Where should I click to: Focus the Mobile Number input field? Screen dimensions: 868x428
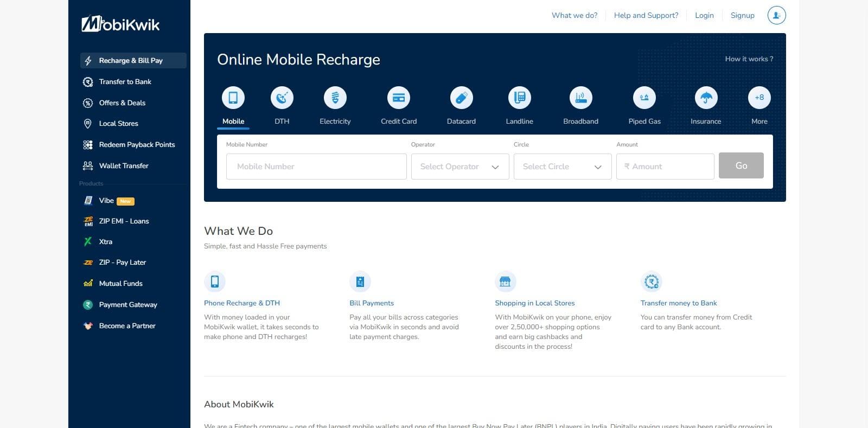(x=316, y=167)
